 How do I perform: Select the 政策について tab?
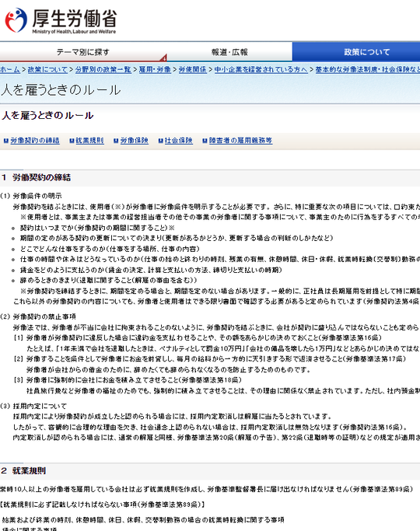(x=356, y=52)
